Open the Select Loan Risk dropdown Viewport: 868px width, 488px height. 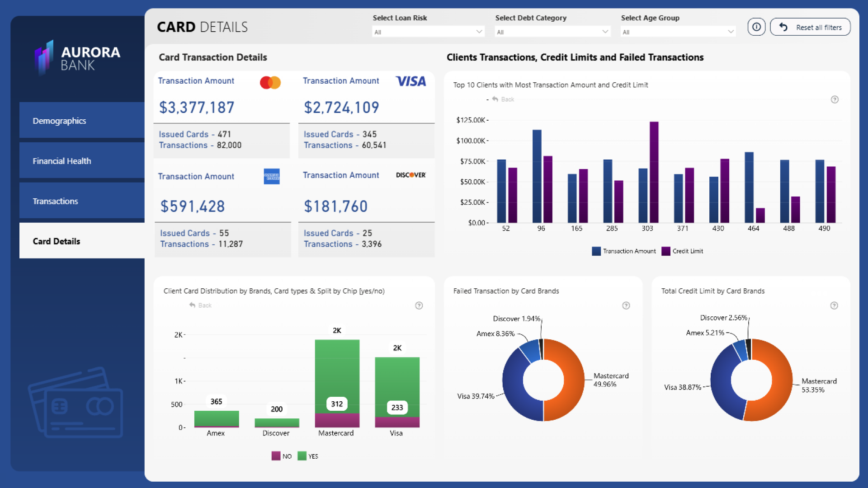[428, 32]
